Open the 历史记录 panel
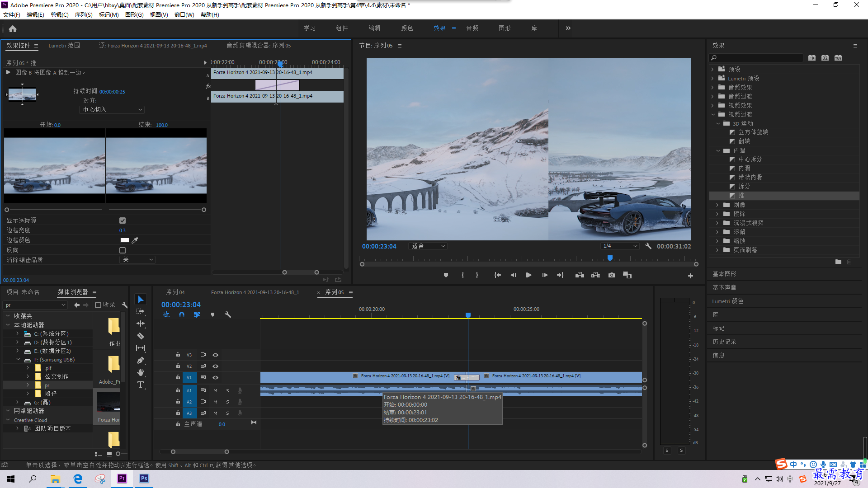This screenshot has height=488, width=868. 724,342
